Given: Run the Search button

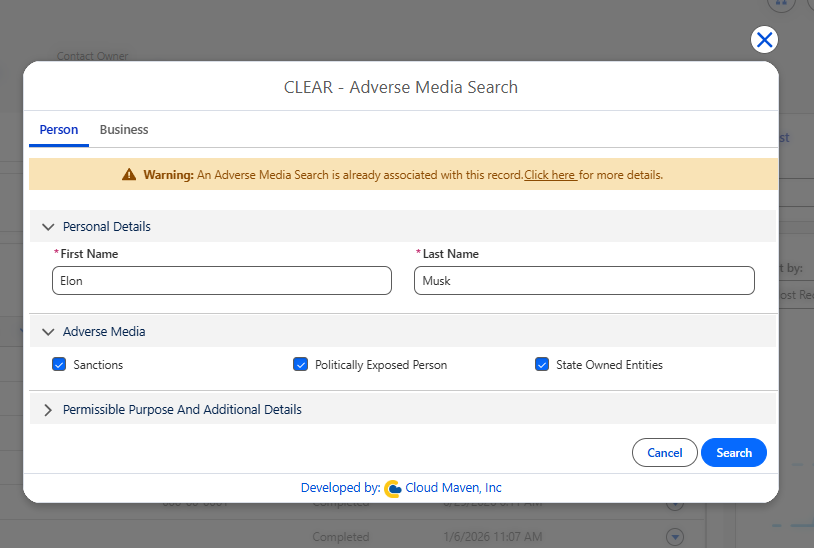Looking at the screenshot, I should 734,453.
